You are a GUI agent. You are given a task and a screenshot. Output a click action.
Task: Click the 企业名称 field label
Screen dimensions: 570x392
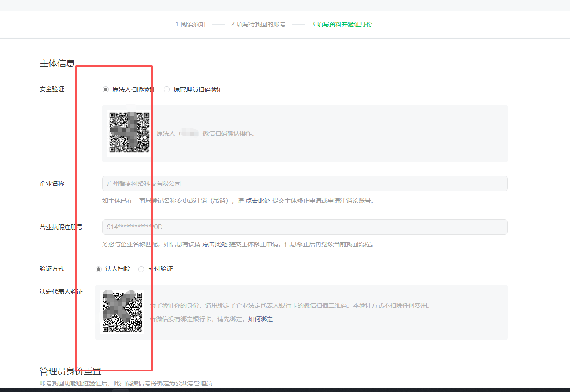[52, 183]
